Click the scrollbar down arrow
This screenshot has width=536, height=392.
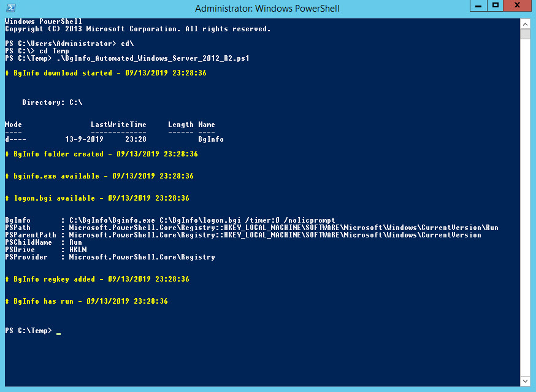(x=525, y=382)
